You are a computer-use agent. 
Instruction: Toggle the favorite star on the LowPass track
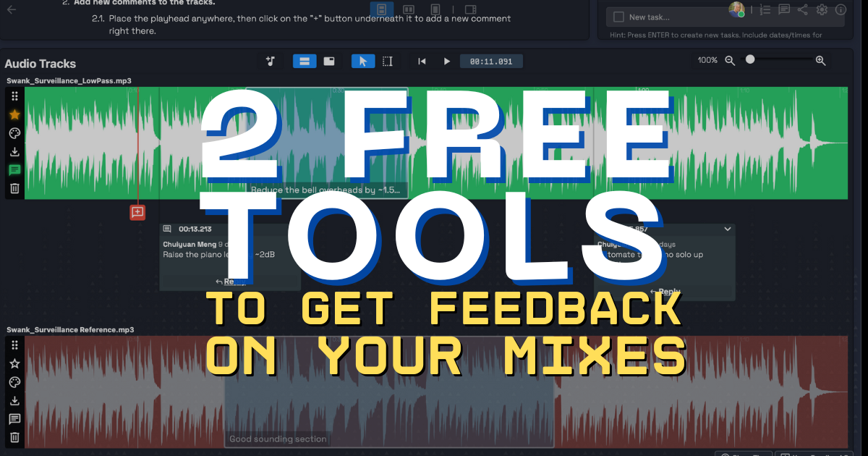tap(14, 114)
